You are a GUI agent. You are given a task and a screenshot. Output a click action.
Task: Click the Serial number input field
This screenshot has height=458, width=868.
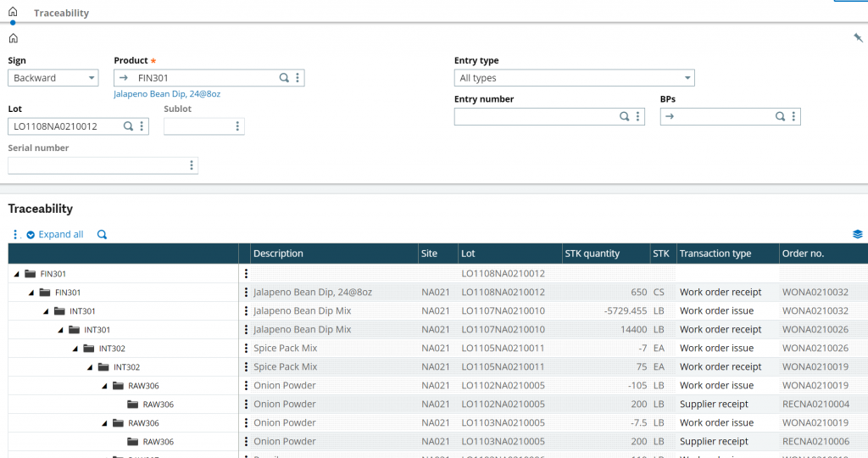click(x=96, y=165)
